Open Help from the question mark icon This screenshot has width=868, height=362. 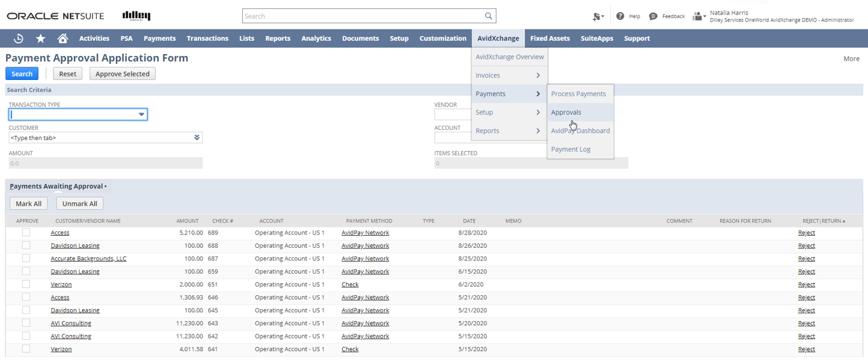click(620, 16)
